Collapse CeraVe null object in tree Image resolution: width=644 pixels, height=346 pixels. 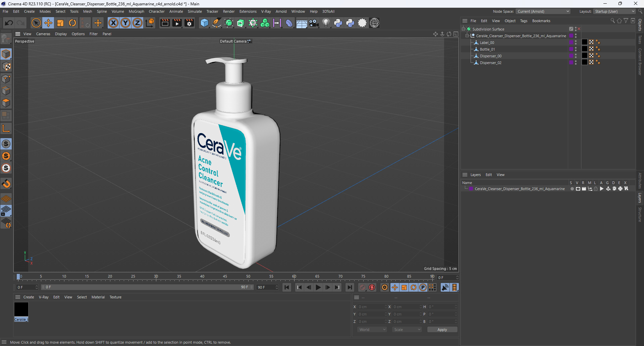(467, 36)
